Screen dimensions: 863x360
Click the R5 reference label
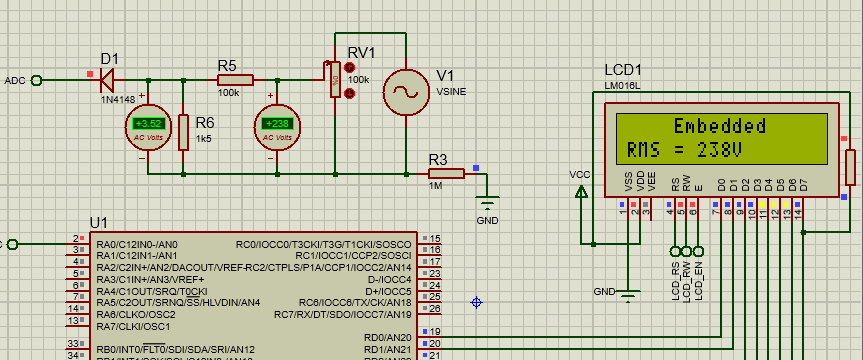click(x=227, y=66)
